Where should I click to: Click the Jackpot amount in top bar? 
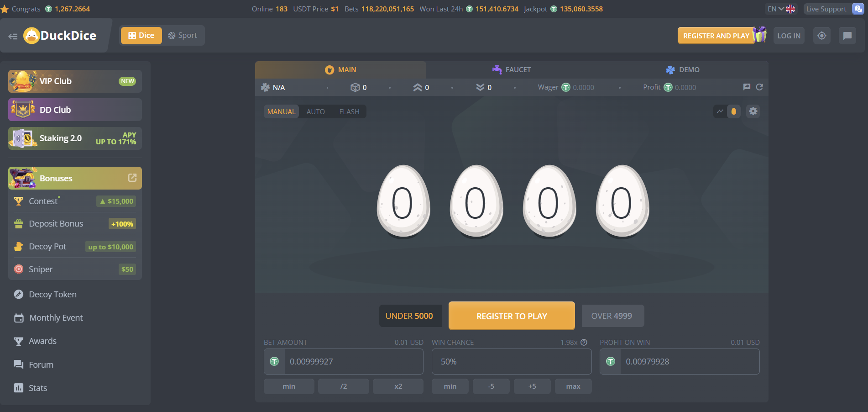(x=581, y=9)
